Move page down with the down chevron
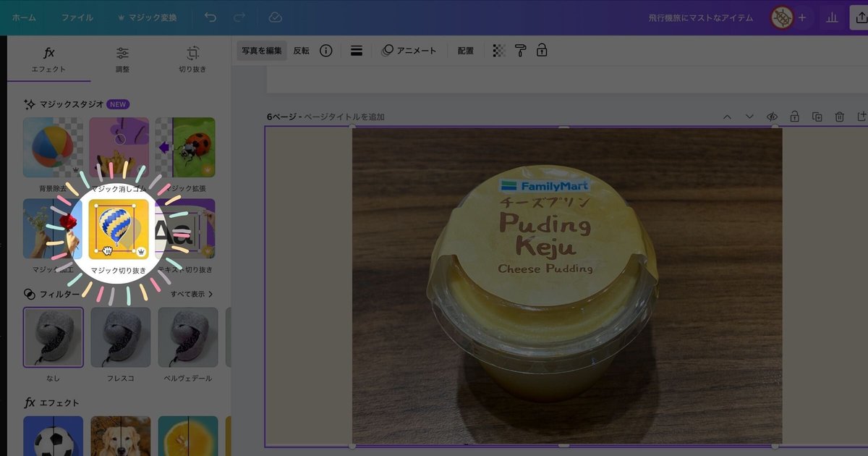 [x=749, y=117]
